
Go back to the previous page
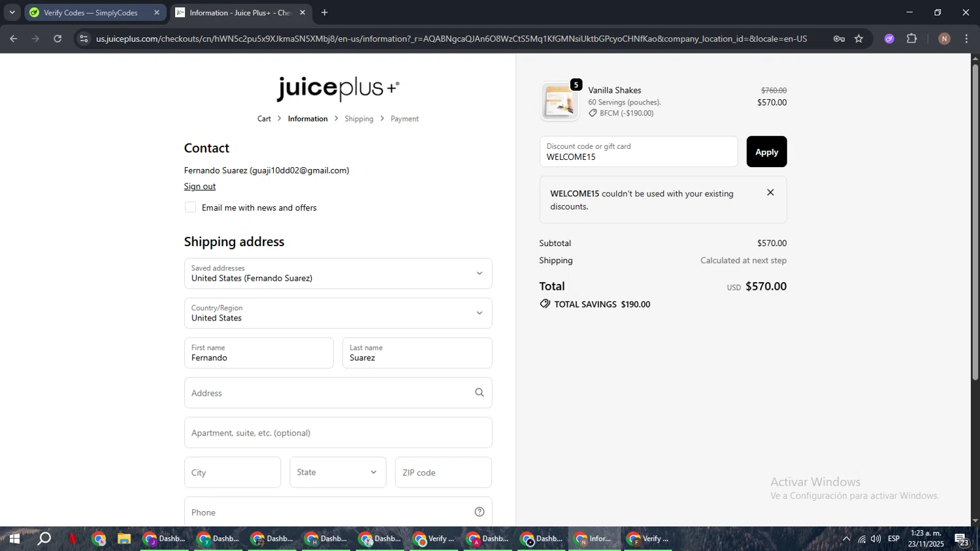click(x=14, y=39)
